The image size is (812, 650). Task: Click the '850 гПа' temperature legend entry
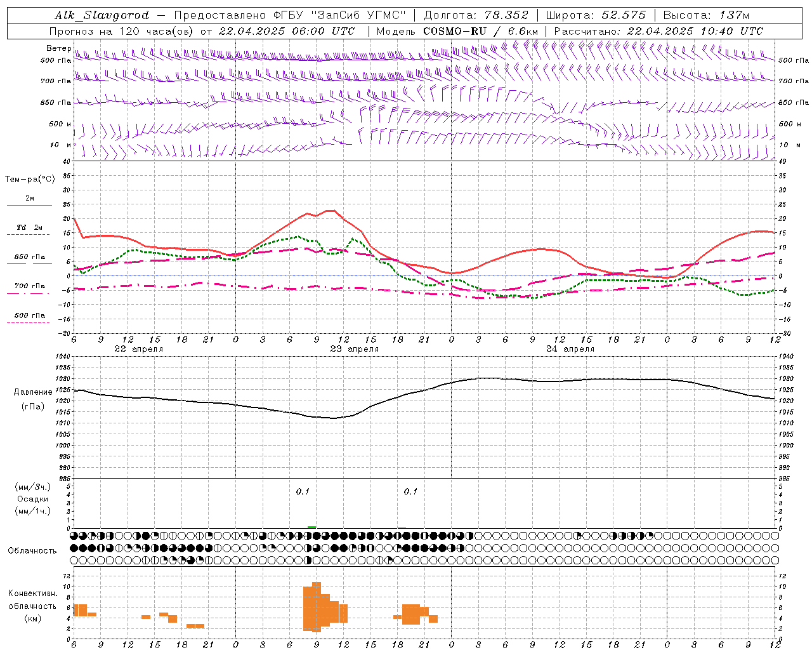[x=29, y=257]
